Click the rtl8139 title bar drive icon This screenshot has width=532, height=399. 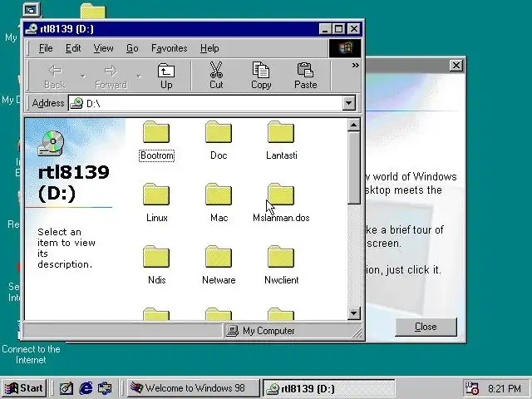(x=32, y=29)
